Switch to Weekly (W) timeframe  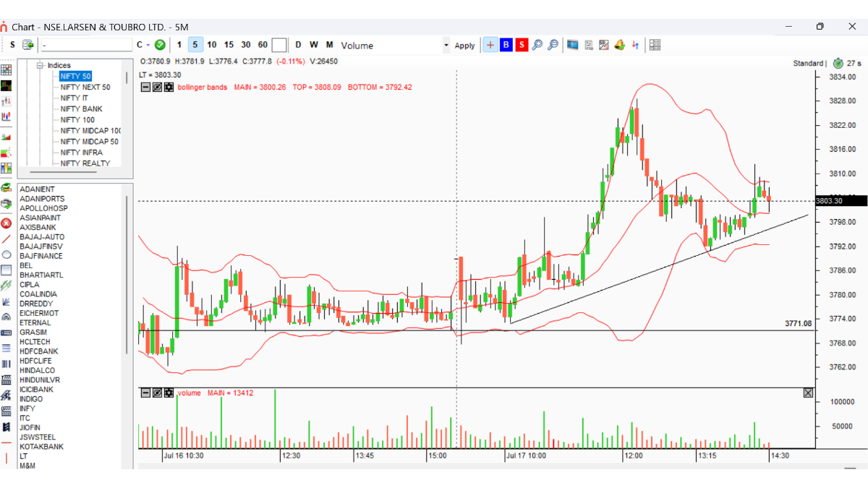coord(314,45)
